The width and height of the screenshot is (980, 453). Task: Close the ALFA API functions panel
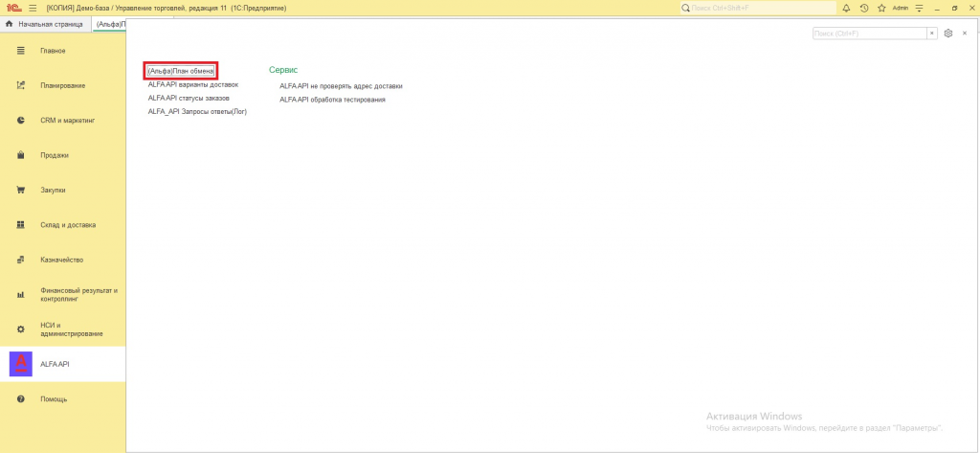[965, 34]
